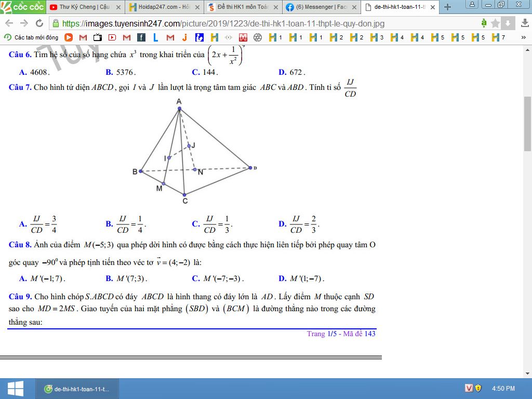The width and height of the screenshot is (532, 399).
Task: Open a new tab with plus button
Action: pos(447,7)
